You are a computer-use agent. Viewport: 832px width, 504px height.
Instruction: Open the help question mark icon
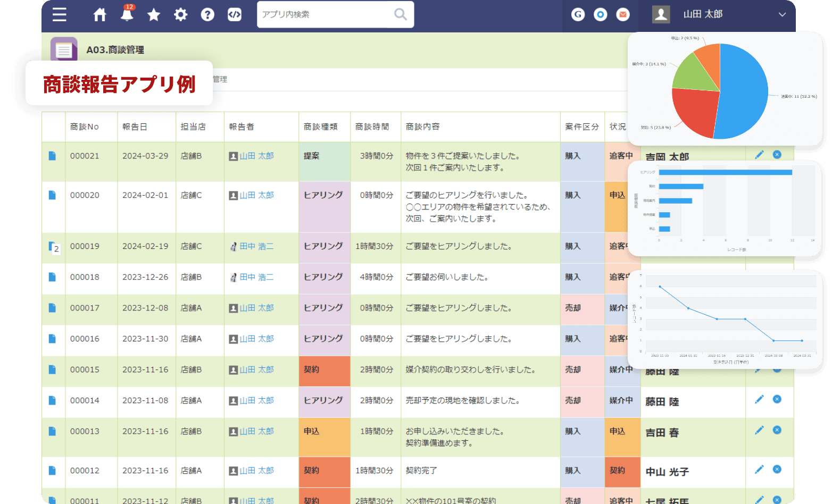pyautogui.click(x=207, y=14)
